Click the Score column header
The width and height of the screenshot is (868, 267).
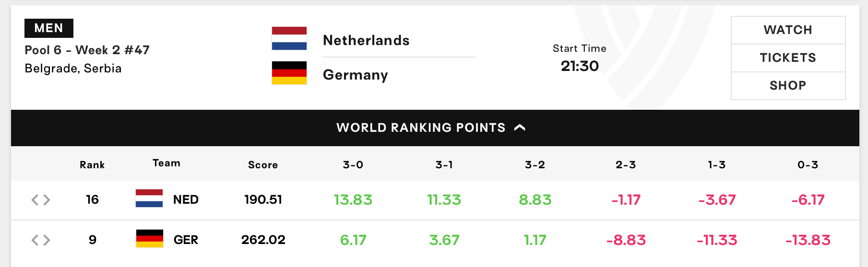pyautogui.click(x=263, y=165)
